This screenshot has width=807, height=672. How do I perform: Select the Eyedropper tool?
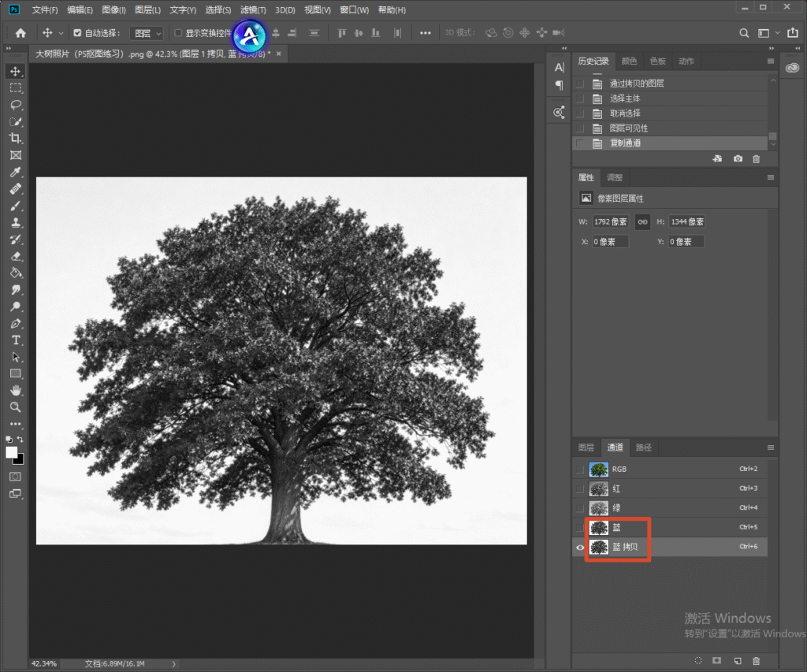(16, 173)
